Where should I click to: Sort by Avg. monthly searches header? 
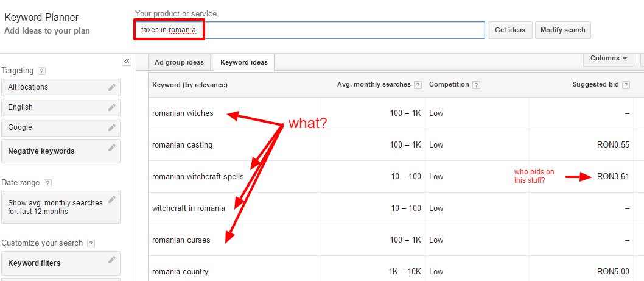(x=374, y=84)
